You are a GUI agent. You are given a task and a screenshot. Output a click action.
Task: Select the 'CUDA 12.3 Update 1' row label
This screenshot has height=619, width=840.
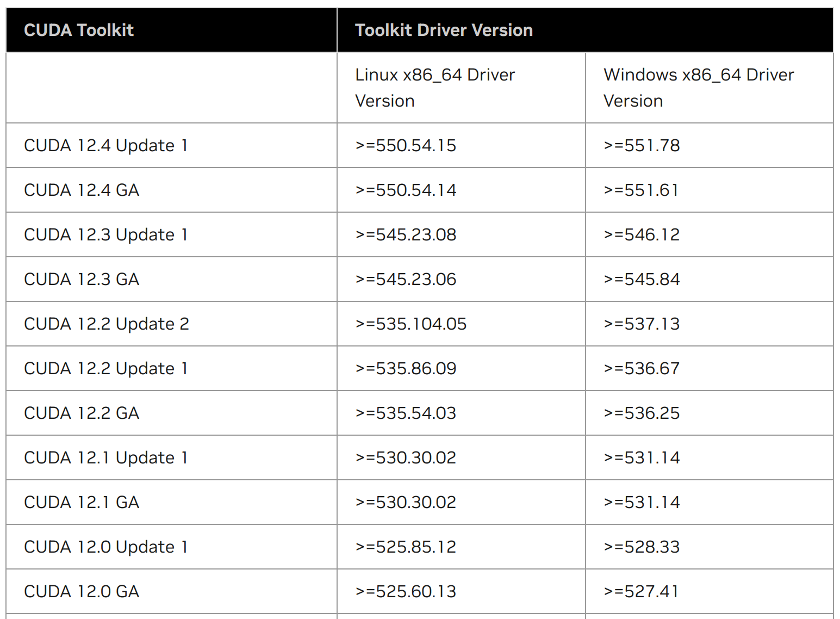click(x=106, y=234)
